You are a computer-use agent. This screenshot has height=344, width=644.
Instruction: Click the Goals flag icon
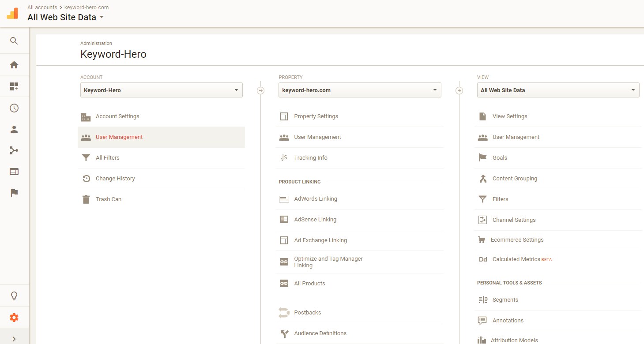coord(482,157)
